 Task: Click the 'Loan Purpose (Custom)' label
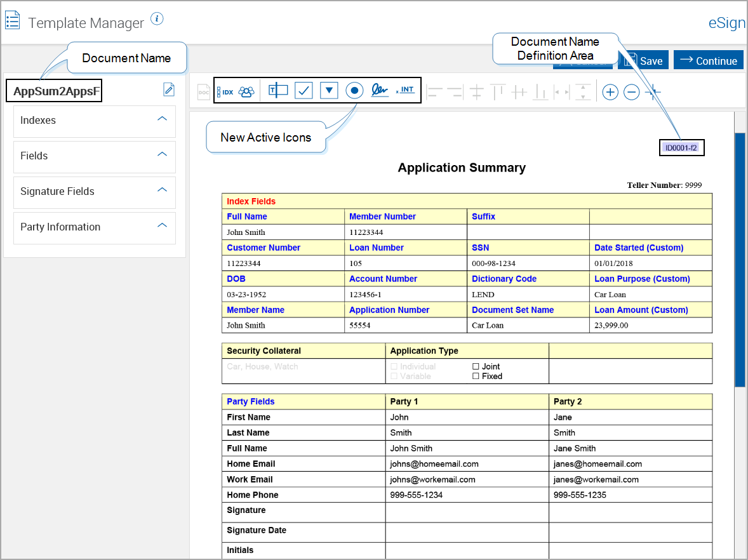click(642, 279)
